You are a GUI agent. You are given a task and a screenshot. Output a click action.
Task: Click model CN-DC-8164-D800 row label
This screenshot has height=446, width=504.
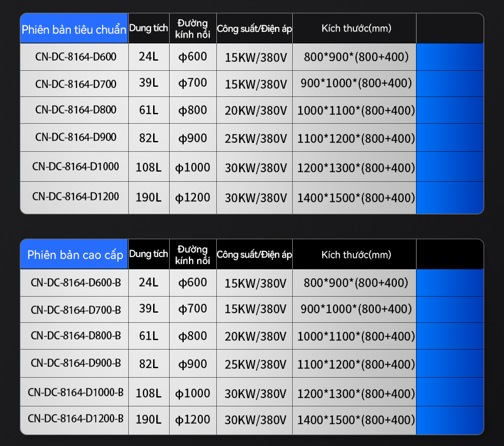[x=75, y=110]
